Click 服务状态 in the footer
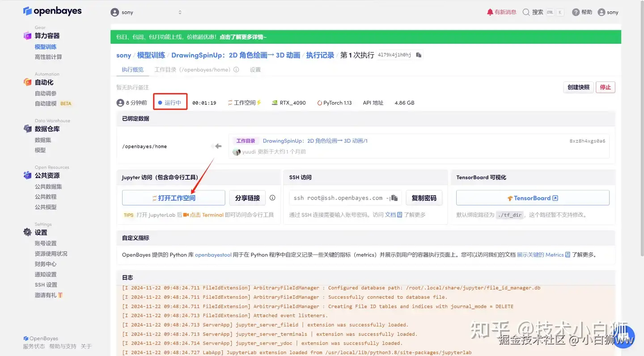This screenshot has width=644, height=356. click(34, 346)
